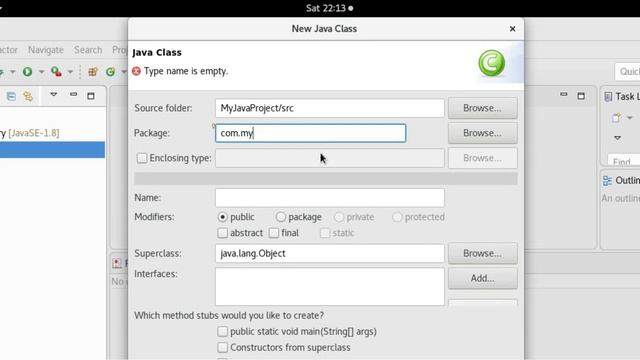Click the New Java Package toolbar icon
640x360 pixels.
coord(93,72)
